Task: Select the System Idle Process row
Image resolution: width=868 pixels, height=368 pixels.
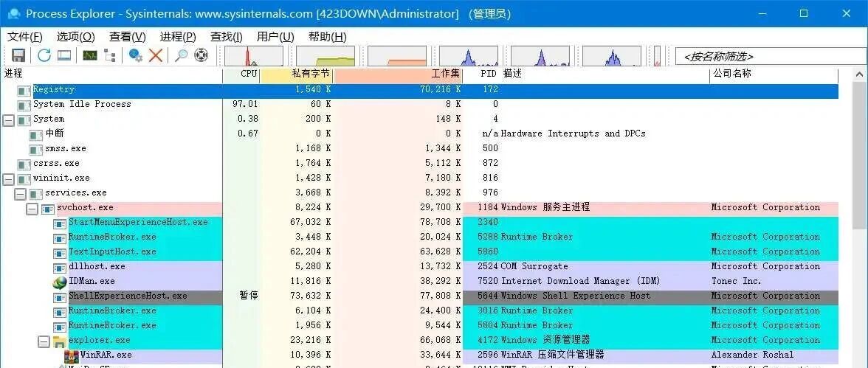Action: click(419, 105)
